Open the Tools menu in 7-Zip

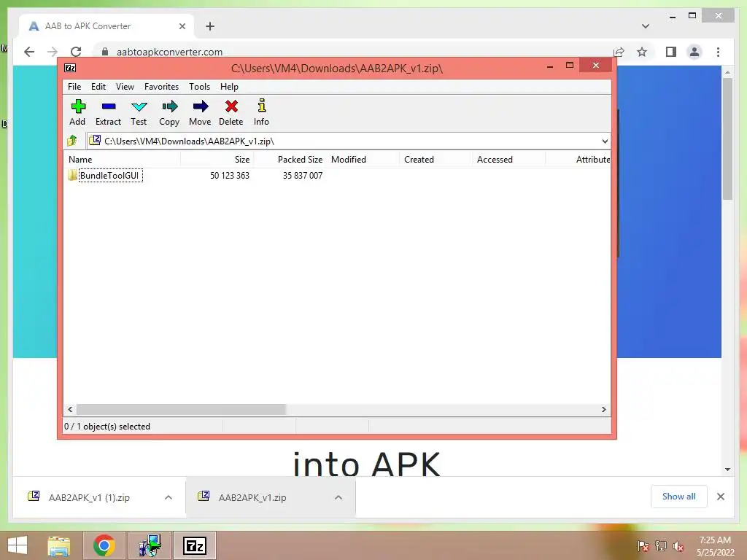[199, 87]
